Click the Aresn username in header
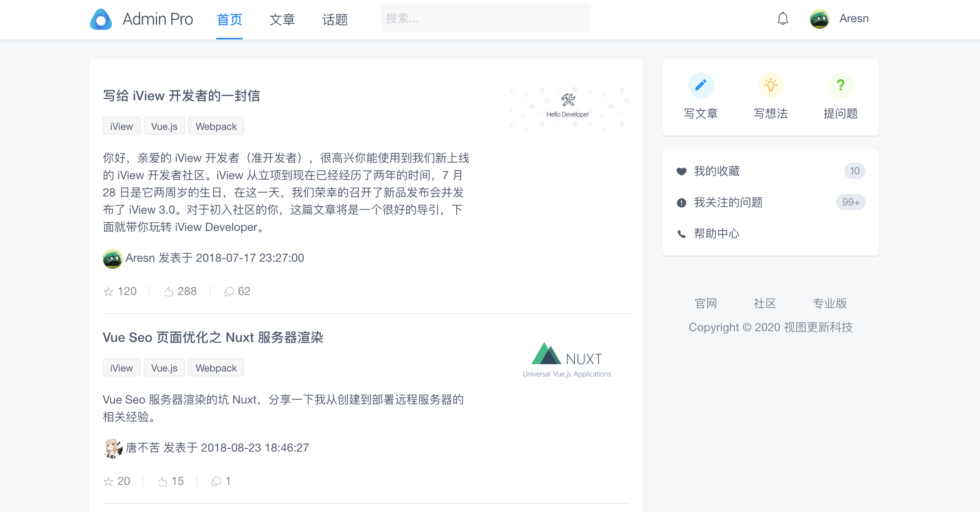Image resolution: width=980 pixels, height=512 pixels. 854,18
